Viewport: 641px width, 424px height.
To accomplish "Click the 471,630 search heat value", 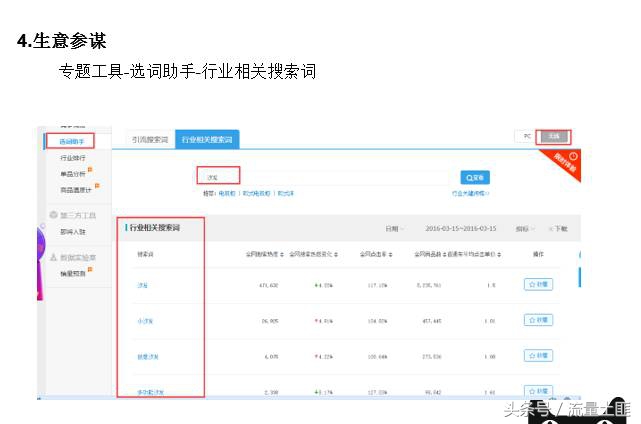I will click(269, 285).
